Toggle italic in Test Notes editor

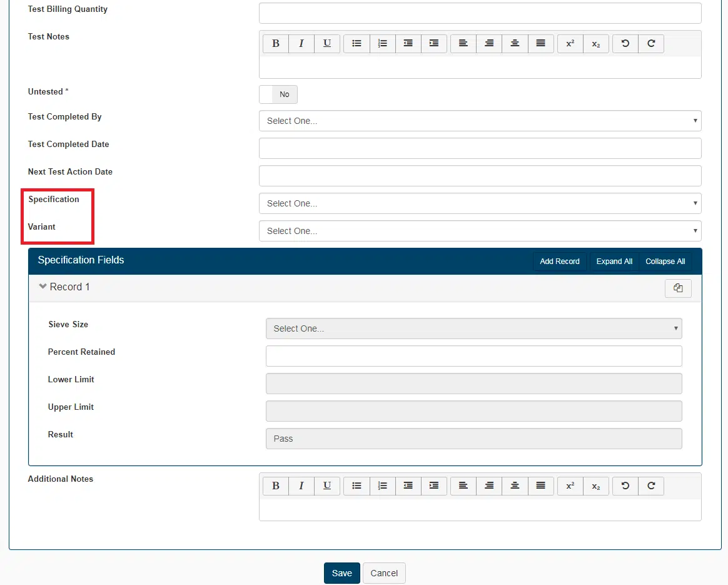pyautogui.click(x=301, y=44)
